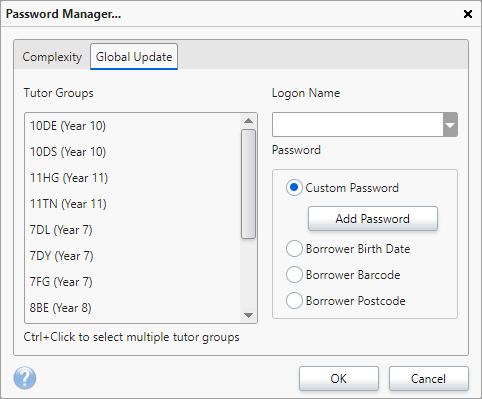Switch to the Complexity tab
The height and width of the screenshot is (399, 482).
pos(52,57)
